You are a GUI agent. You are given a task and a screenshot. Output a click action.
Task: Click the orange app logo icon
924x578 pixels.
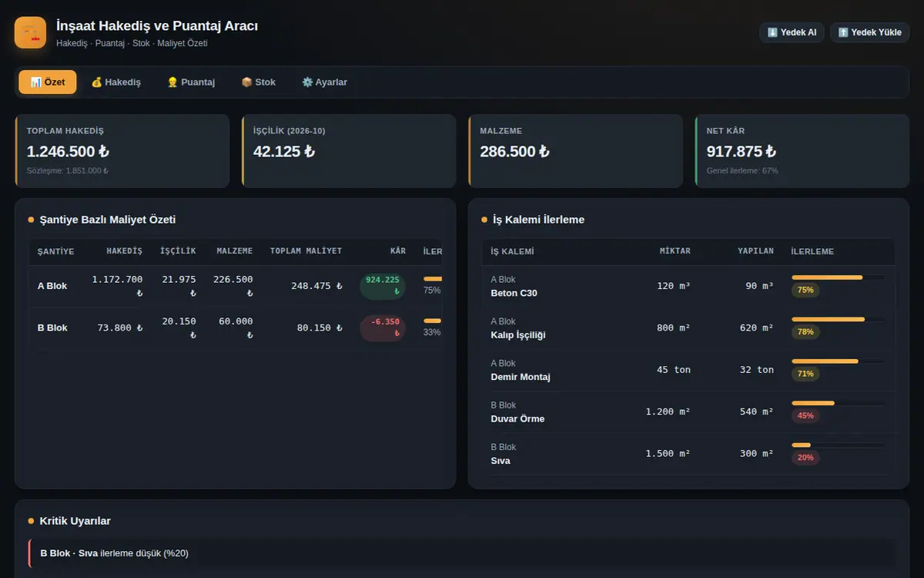[31, 32]
